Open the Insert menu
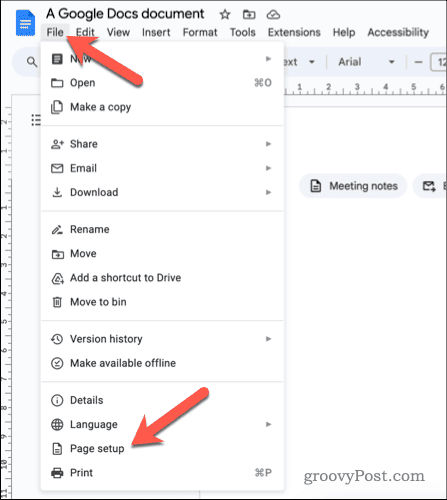Viewport: 447px width, 500px height. click(156, 32)
